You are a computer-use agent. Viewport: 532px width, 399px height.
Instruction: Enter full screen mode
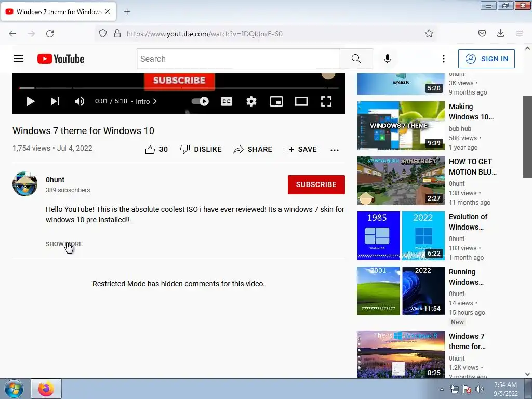click(x=326, y=101)
